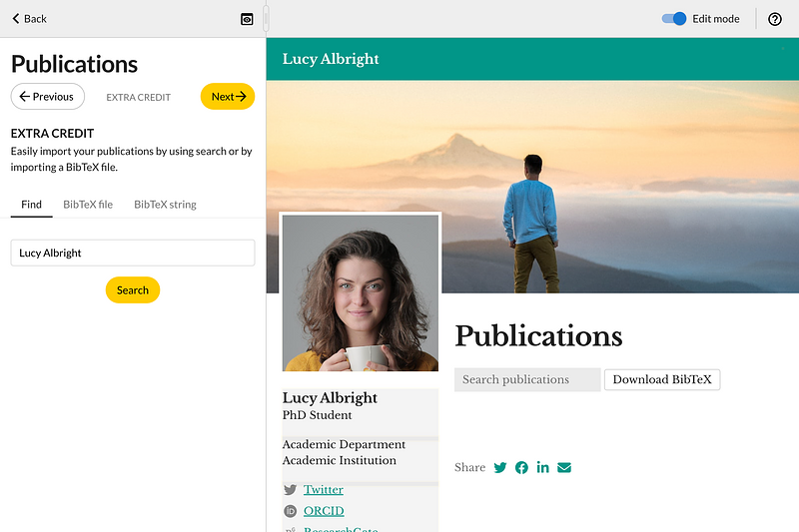Click the ORCID iD icon in sidebar
Image resolution: width=799 pixels, height=532 pixels.
tap(290, 511)
